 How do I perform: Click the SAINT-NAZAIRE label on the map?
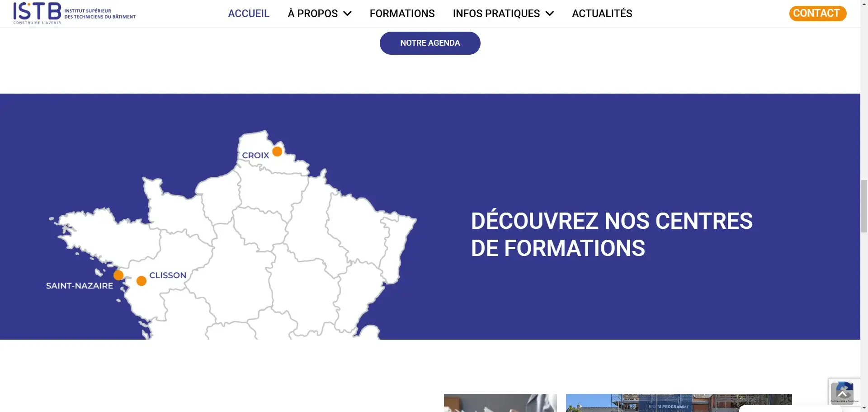[x=80, y=286]
